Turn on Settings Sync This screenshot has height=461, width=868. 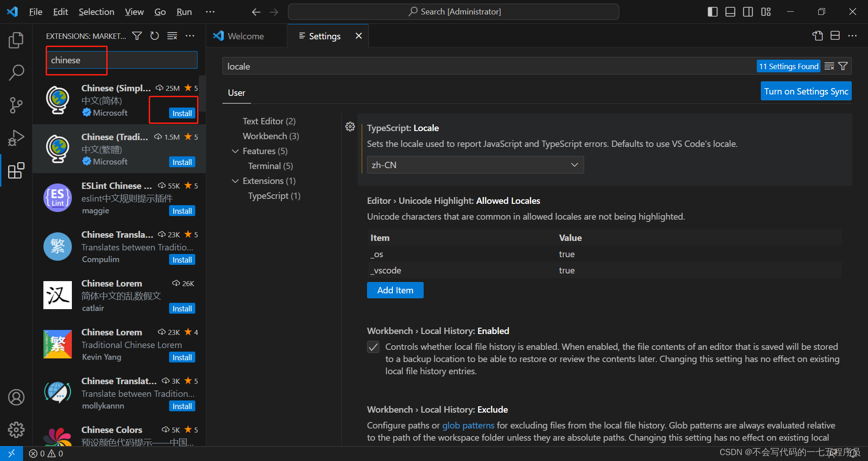tap(806, 91)
